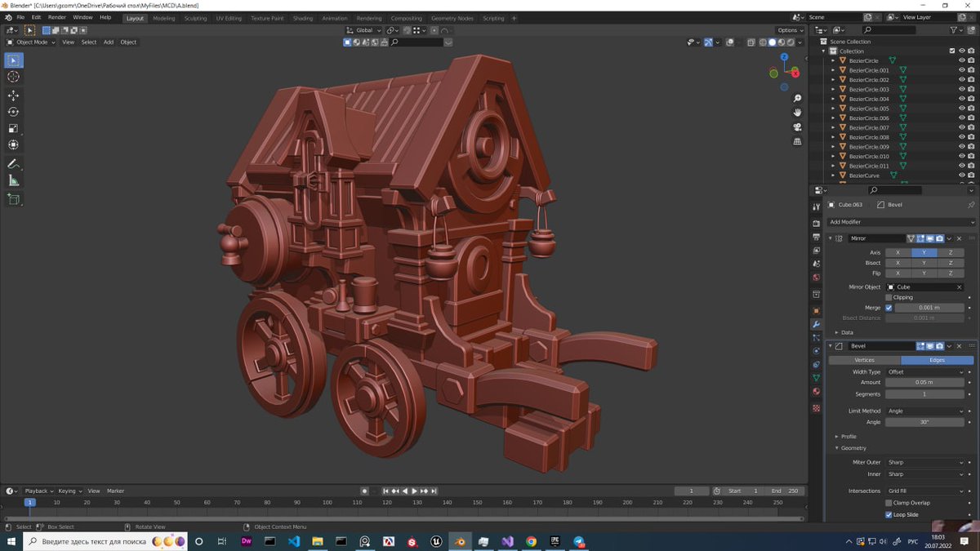Image resolution: width=980 pixels, height=551 pixels.
Task: Click the Blender icon in the taskbar
Action: point(460,541)
